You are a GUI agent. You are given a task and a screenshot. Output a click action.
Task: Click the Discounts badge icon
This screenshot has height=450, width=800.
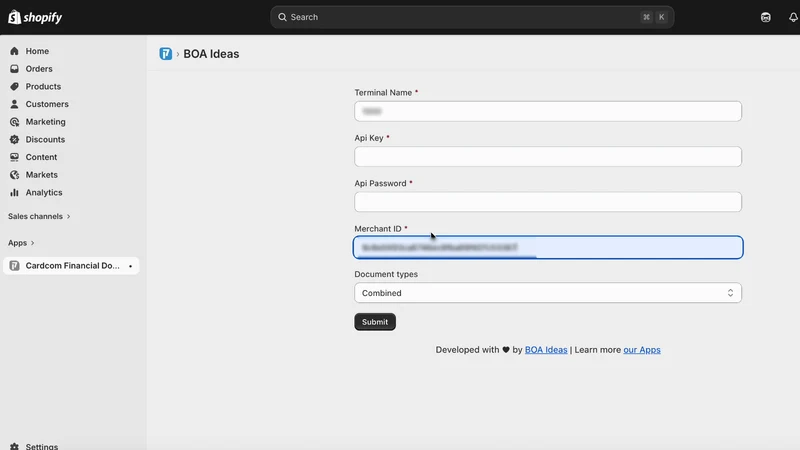pyautogui.click(x=14, y=139)
